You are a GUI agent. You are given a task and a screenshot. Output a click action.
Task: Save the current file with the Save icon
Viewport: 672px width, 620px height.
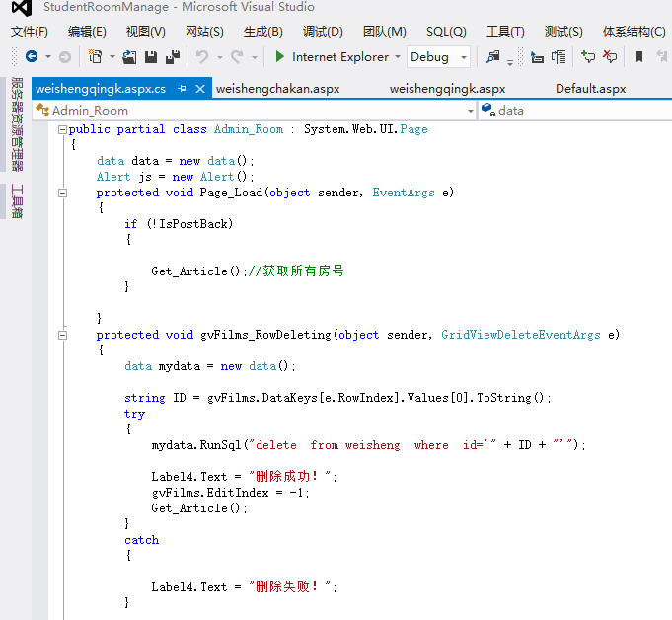pos(151,57)
